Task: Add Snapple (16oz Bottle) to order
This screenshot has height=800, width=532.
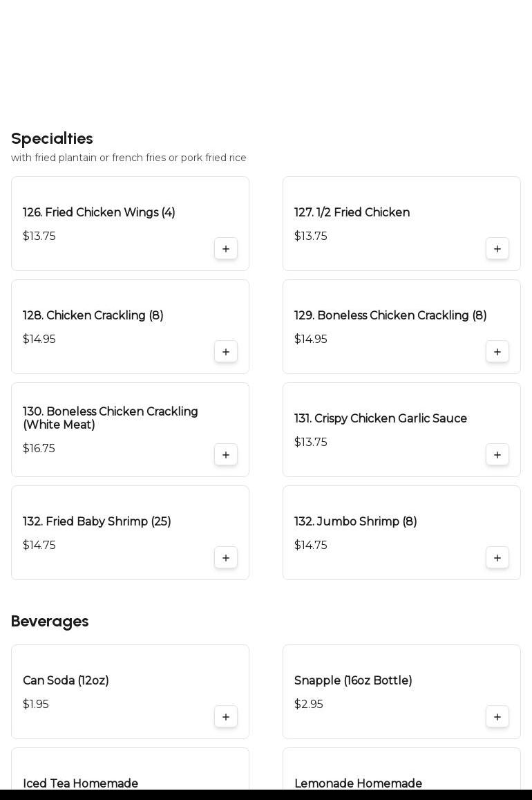Action: coord(497,717)
